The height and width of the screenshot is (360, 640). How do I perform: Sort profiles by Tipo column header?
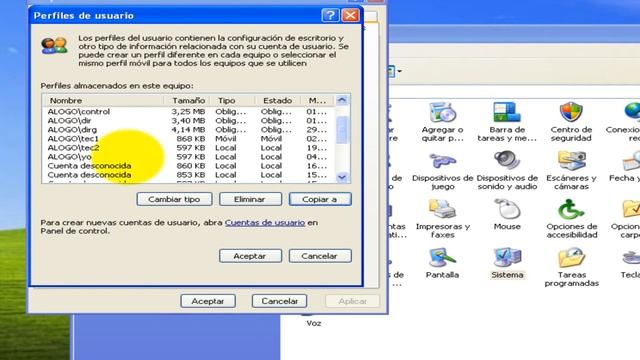coord(233,100)
